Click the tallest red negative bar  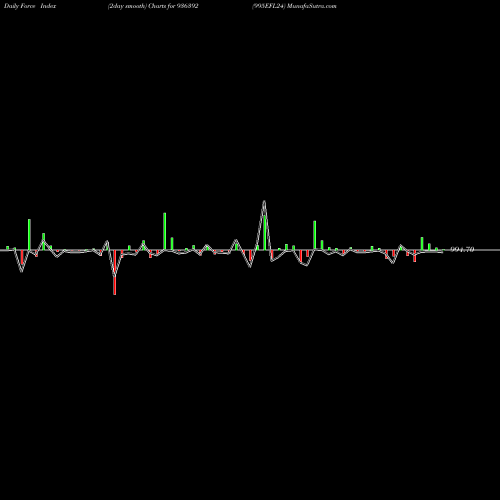coord(115,272)
